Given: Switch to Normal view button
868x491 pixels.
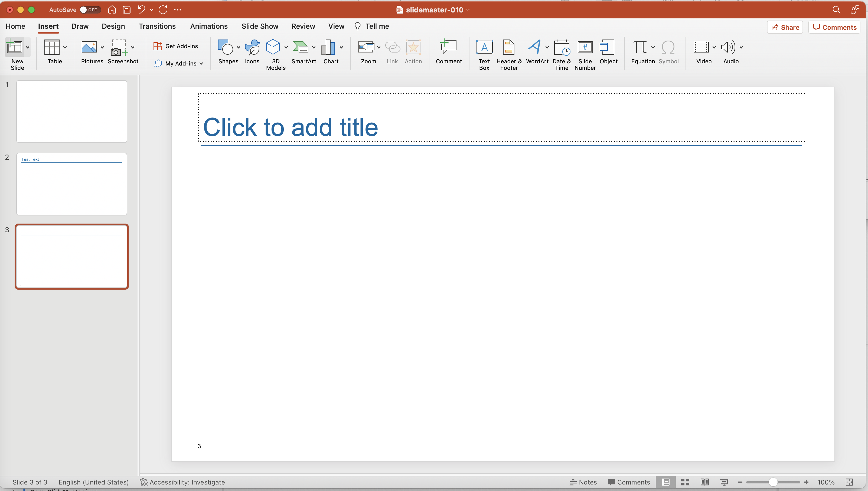Looking at the screenshot, I should point(666,482).
